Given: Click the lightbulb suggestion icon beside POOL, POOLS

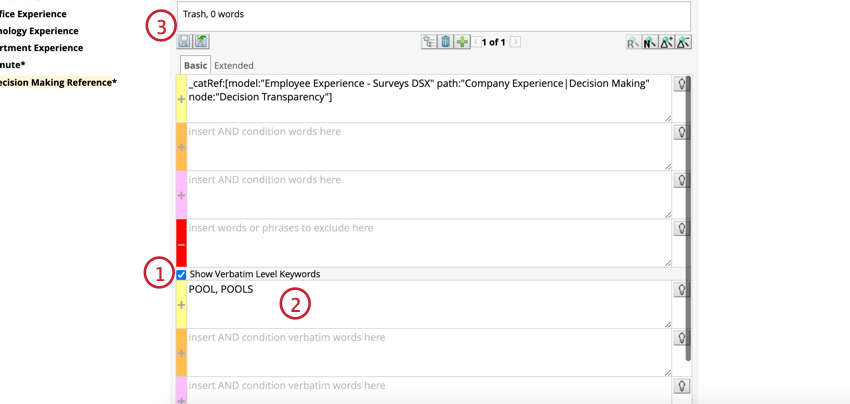Looking at the screenshot, I should click(681, 290).
